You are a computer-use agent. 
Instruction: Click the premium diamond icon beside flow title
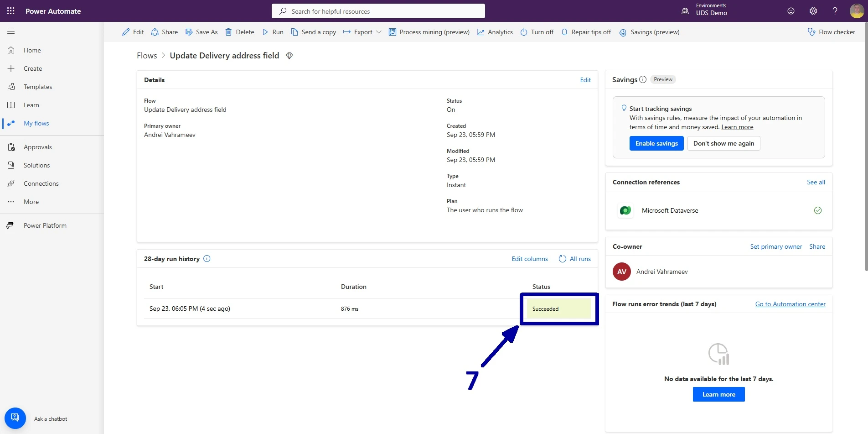point(289,56)
